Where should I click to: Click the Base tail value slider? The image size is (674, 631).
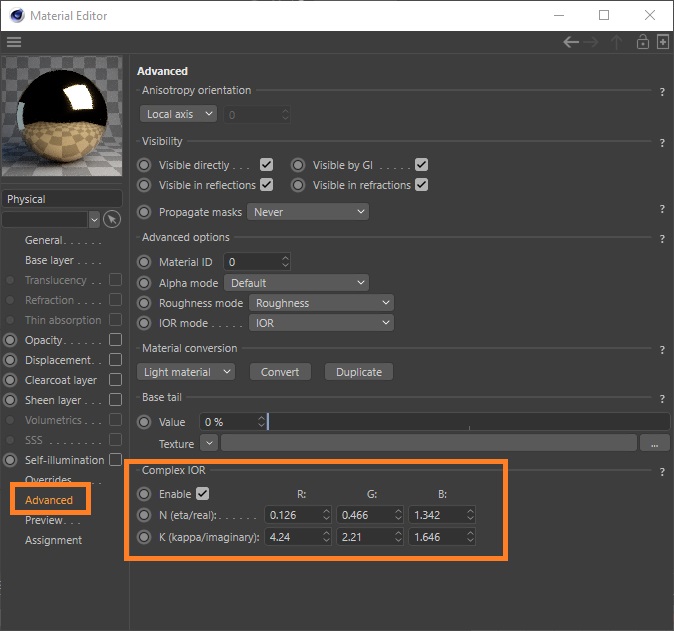468,422
